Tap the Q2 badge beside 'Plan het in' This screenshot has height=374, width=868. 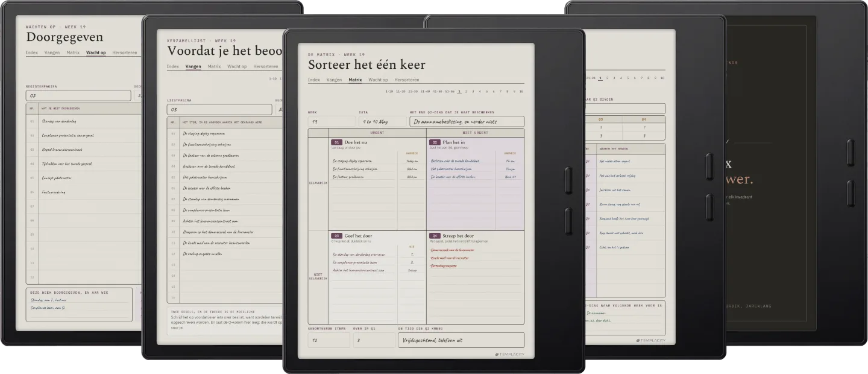pos(435,142)
